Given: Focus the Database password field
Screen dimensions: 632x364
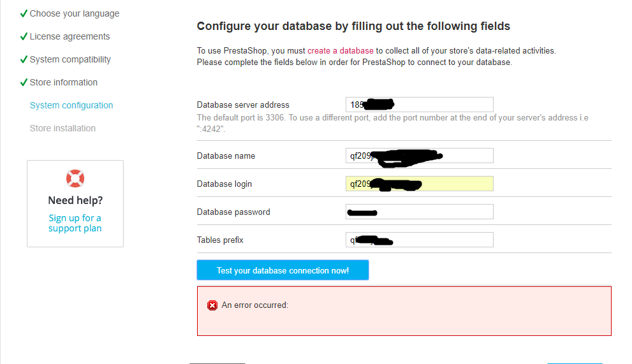Looking at the screenshot, I should point(434,212).
